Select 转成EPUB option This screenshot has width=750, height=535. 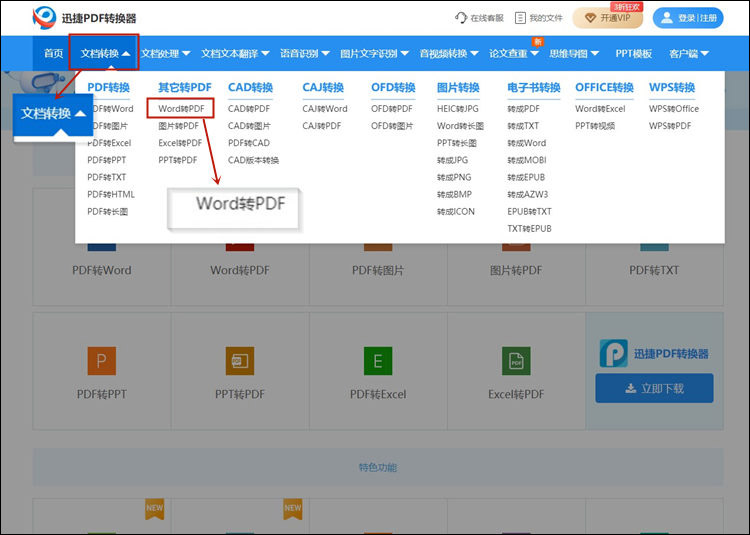point(526,177)
